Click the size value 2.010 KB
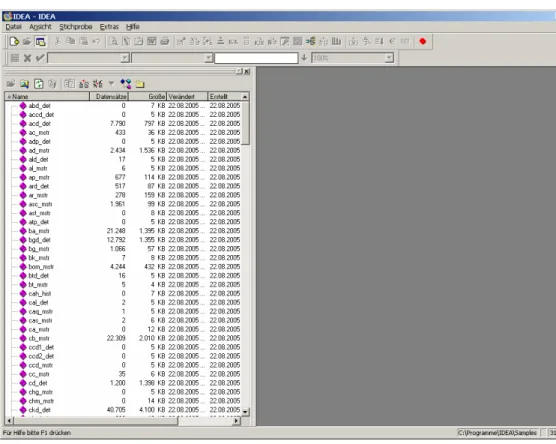The height and width of the screenshot is (444, 556). point(152,338)
